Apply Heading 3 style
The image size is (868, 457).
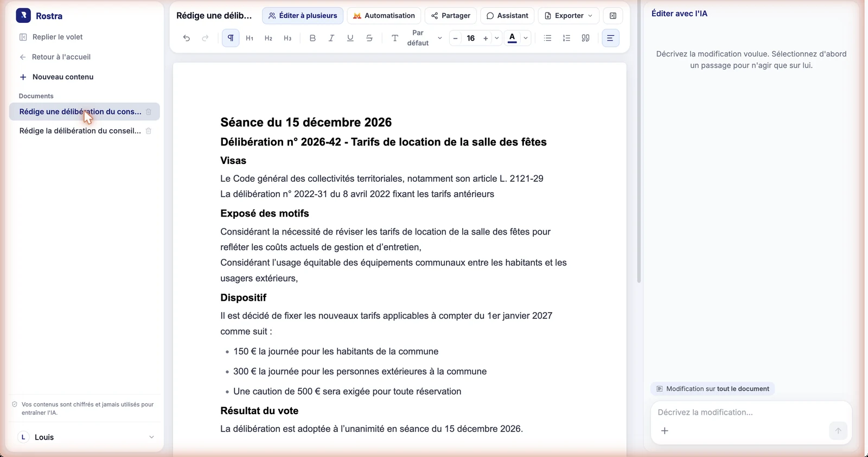(x=288, y=38)
